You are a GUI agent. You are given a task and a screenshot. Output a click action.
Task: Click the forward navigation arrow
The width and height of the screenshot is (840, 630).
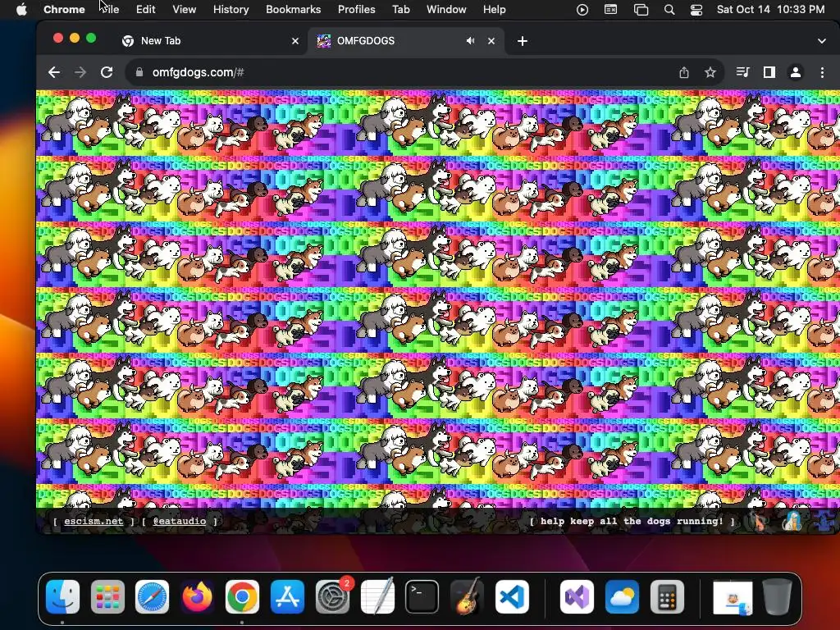80,72
